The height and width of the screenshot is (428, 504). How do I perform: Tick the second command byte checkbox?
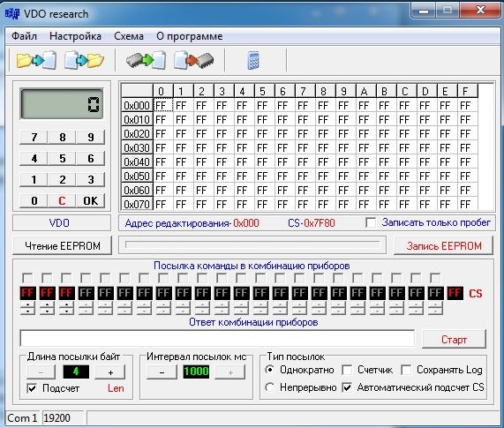coord(47,278)
